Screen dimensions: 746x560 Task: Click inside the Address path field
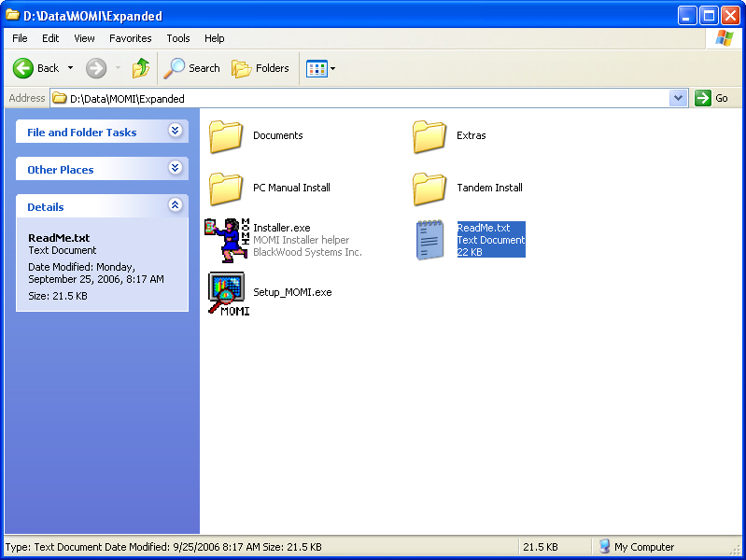point(373,98)
